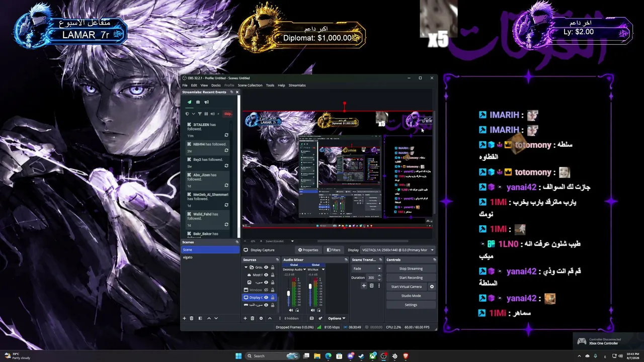
Task: Remove the scene transition with trash icon
Action: 372,286
